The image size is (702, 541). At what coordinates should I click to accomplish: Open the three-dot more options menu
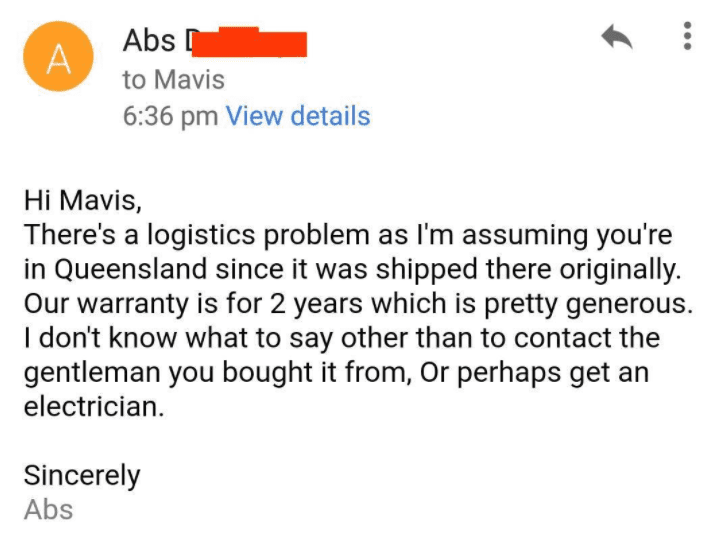point(687,36)
